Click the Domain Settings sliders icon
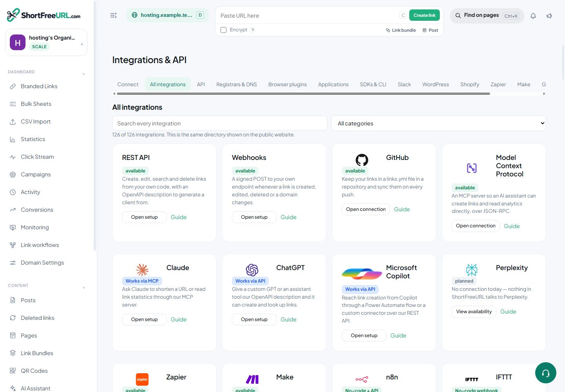The height and width of the screenshot is (392, 565). point(13,263)
